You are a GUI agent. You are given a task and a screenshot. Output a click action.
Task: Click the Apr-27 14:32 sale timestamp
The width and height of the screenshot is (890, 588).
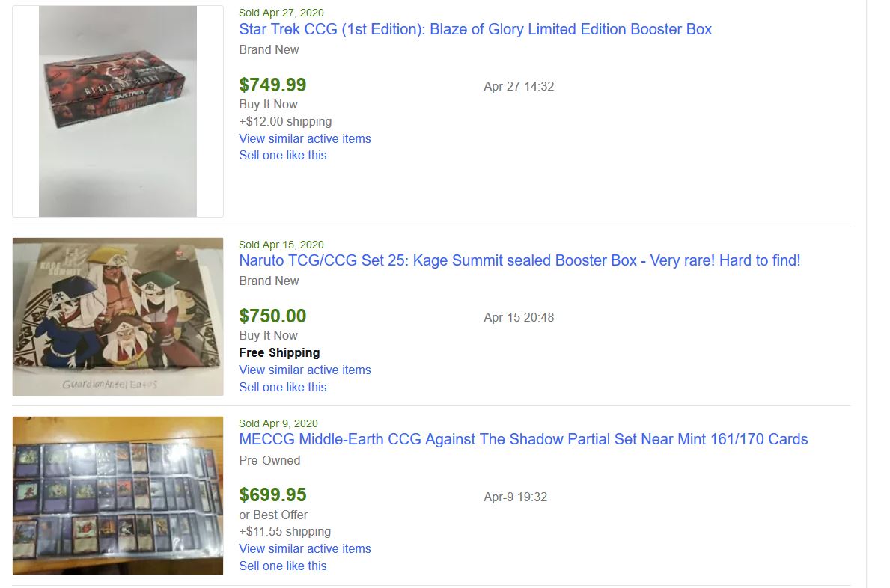tap(519, 87)
